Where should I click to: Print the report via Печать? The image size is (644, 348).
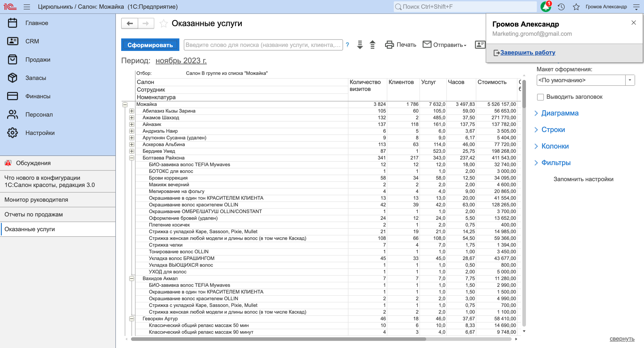pyautogui.click(x=400, y=45)
